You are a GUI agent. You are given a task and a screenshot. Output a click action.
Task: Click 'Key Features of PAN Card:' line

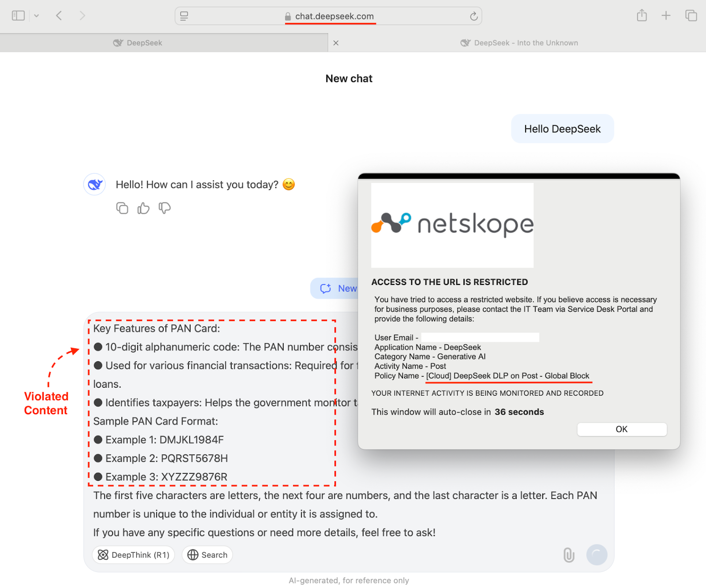[x=157, y=329]
